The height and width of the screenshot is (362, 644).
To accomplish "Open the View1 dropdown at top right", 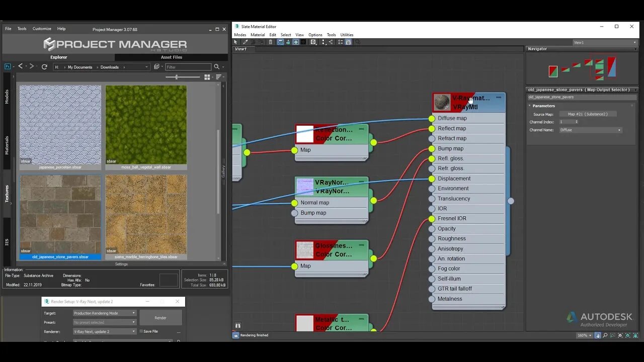I will tap(605, 43).
